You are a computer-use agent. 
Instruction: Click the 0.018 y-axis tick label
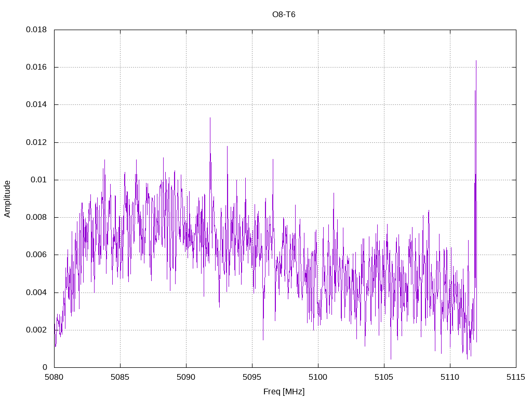tap(36, 30)
